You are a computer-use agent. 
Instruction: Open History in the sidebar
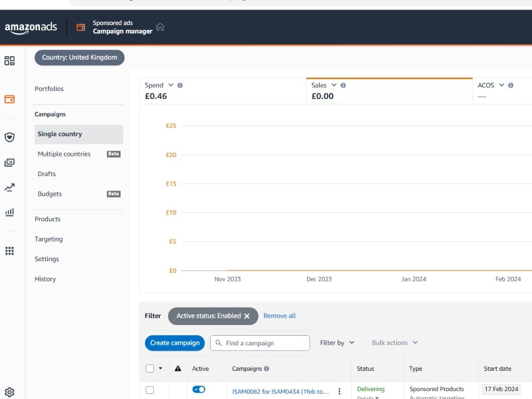pos(45,279)
